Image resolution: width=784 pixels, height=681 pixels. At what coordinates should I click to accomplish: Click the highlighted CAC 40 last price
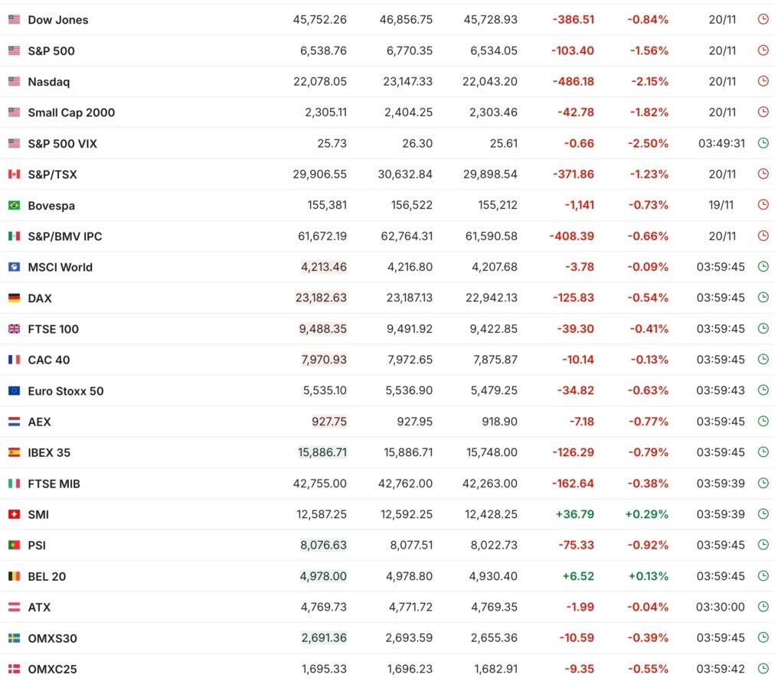tap(324, 360)
